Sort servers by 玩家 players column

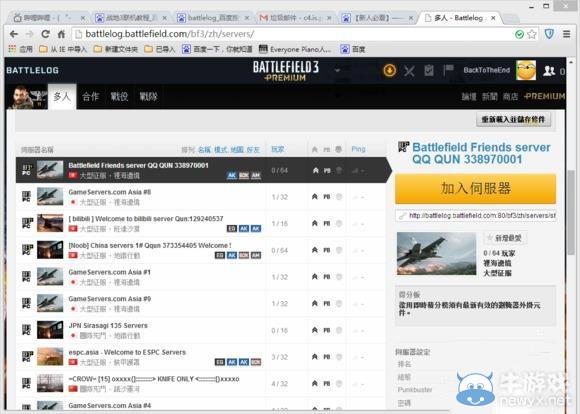(x=278, y=149)
